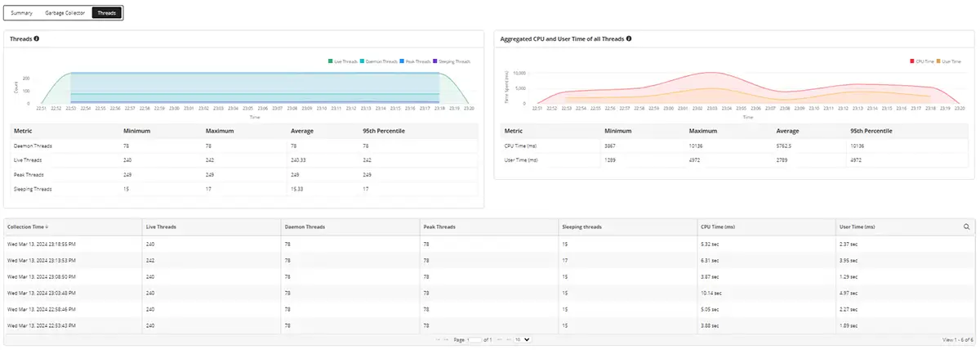Viewport: 980px width, 350px height.
Task: Click the Live Threads column header
Action: (160, 227)
